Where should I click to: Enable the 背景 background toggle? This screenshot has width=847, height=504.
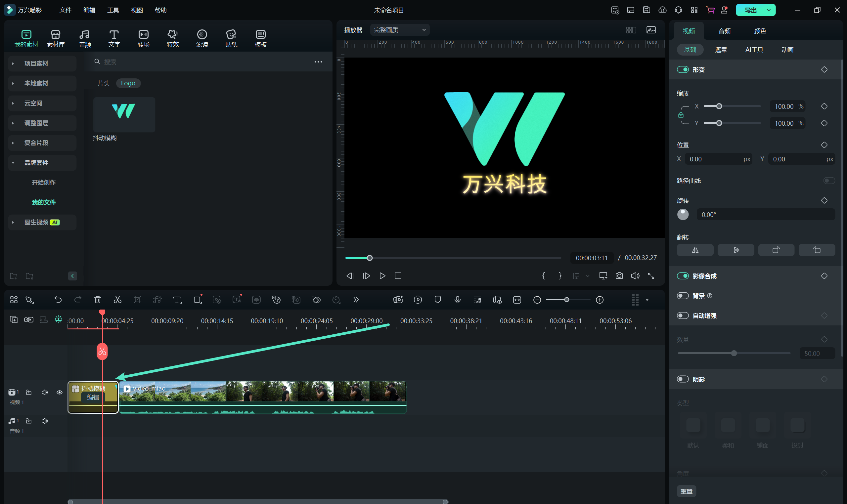point(683,295)
